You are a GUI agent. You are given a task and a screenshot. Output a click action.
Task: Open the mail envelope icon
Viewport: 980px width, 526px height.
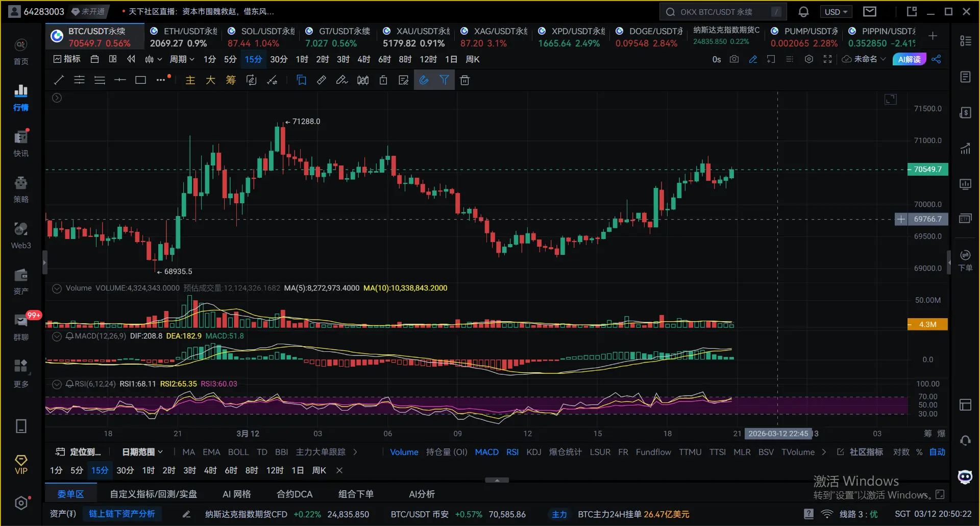pos(870,12)
